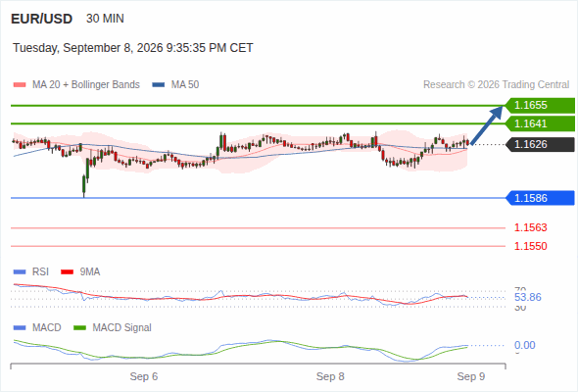This screenshot has height=392, width=578.
Task: Click the MA 20 + Bollinger Bands pink swatch
Action: point(20,85)
